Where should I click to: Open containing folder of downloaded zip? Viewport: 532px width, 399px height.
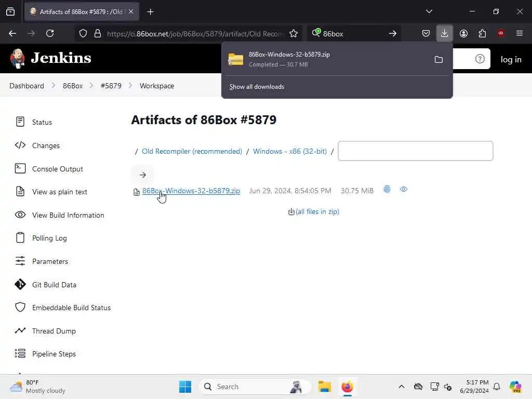point(438,60)
